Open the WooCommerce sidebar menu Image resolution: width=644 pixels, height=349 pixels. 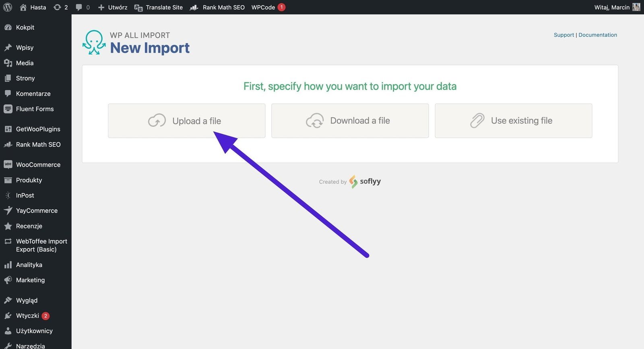(x=38, y=164)
